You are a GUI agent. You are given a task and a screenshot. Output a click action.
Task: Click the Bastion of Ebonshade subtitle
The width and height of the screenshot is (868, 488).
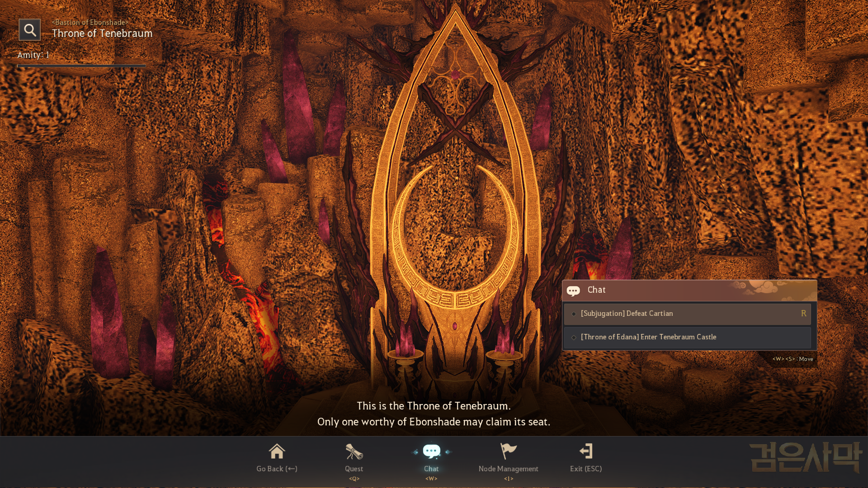point(90,22)
